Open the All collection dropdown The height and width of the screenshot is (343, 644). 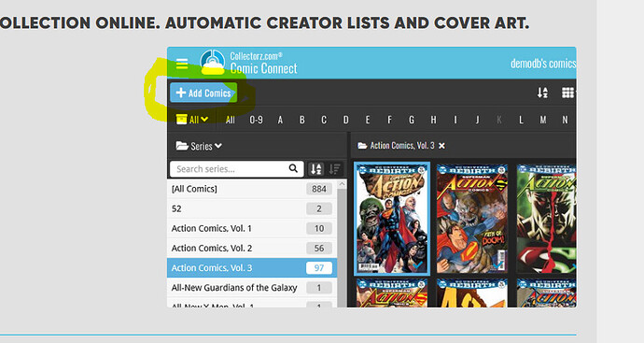point(192,120)
